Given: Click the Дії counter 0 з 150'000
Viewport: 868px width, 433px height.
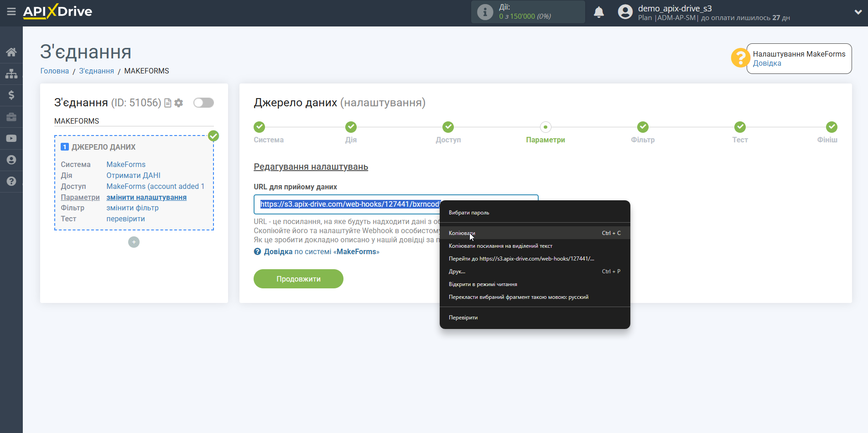Looking at the screenshot, I should click(x=525, y=16).
